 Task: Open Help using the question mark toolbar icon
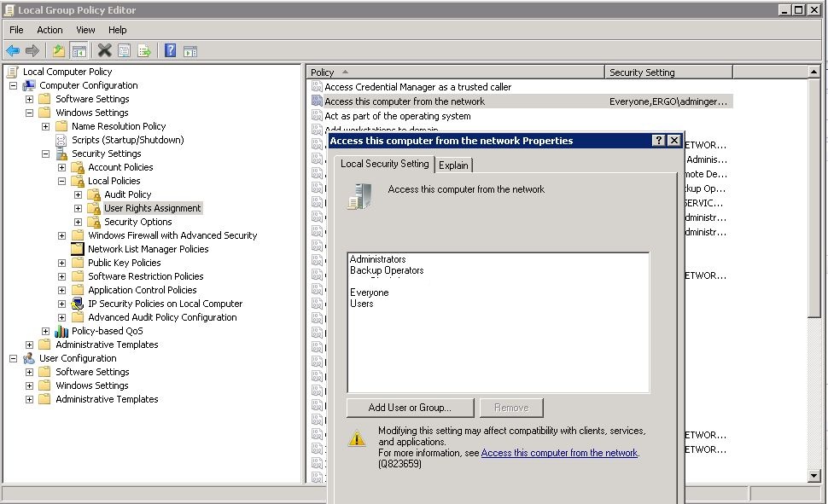point(170,51)
